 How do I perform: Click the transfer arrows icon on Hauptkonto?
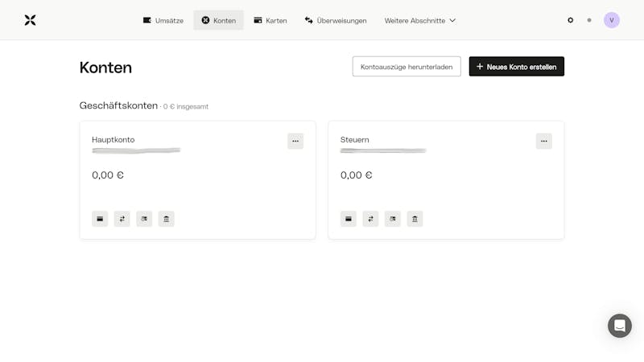(x=122, y=219)
